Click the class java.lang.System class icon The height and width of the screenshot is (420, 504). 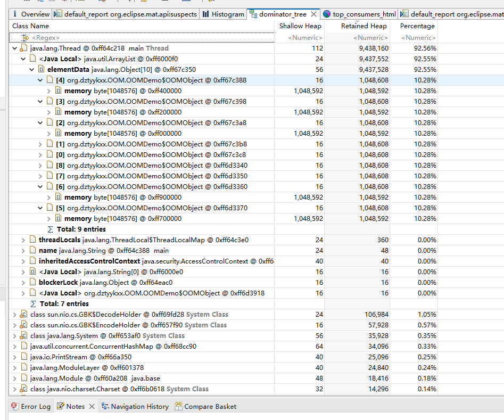coord(23,336)
